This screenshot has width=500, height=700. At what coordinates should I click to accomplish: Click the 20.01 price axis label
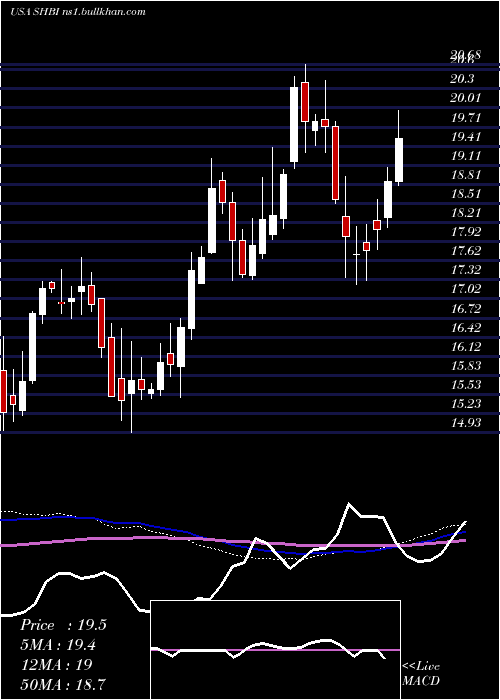click(x=466, y=98)
